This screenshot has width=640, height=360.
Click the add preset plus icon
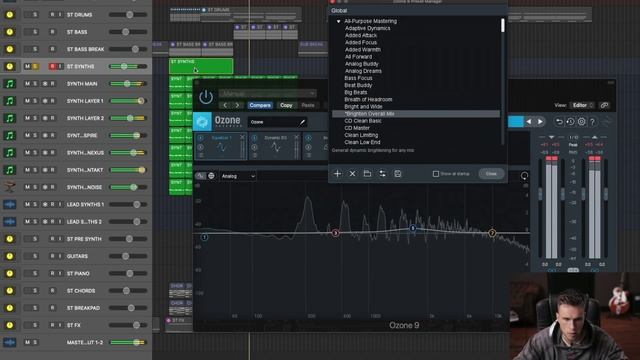337,174
